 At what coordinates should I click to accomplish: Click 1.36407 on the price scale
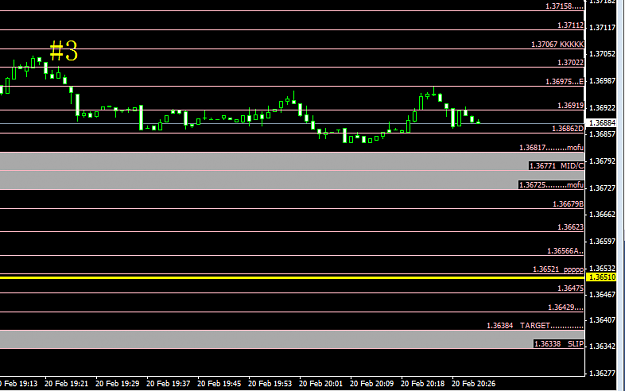[602, 320]
